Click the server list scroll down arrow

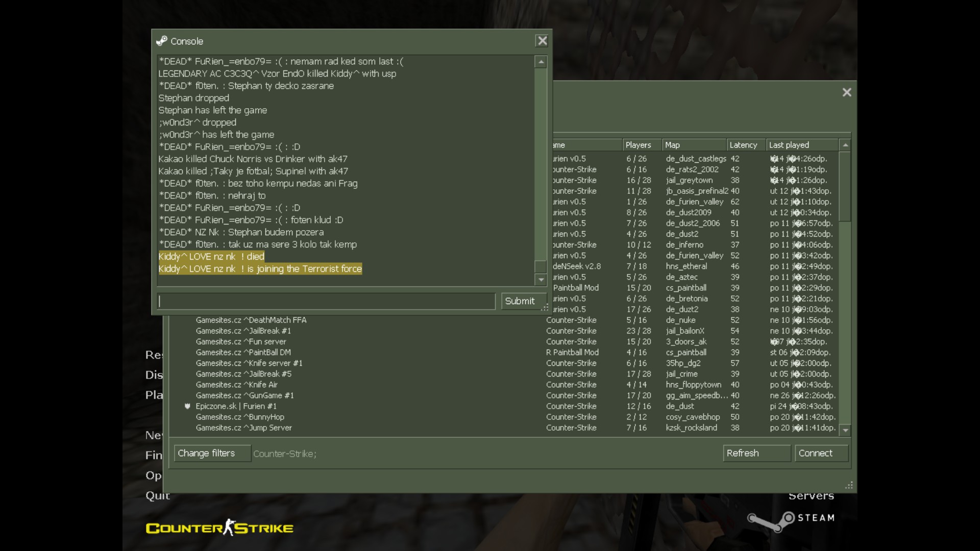tap(845, 430)
